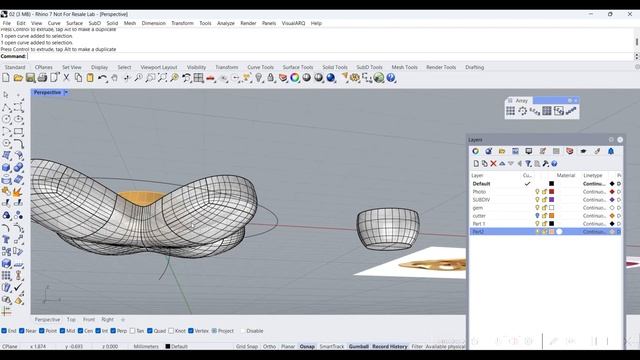Viewport: 640px width, 360px height.
Task: Toggle the Point osnap checkbox
Action: pyautogui.click(x=42, y=331)
